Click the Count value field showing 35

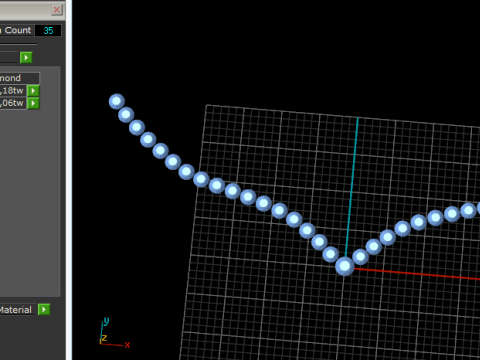click(48, 30)
